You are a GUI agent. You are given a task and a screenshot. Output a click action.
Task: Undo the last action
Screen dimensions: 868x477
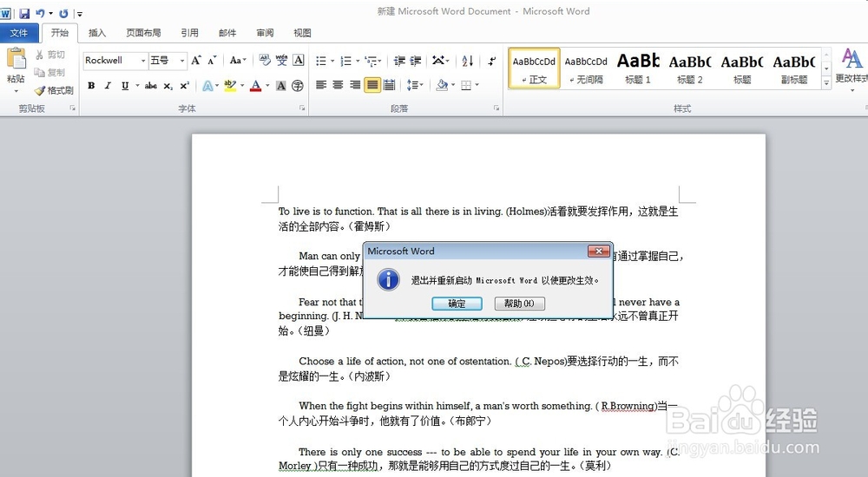(x=40, y=13)
